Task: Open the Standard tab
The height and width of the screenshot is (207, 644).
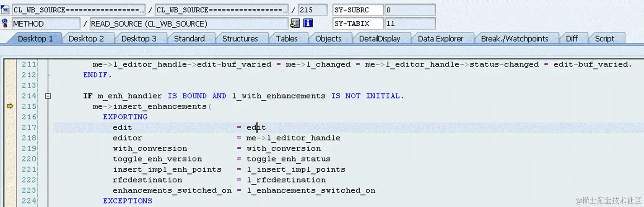Action: pyautogui.click(x=189, y=39)
